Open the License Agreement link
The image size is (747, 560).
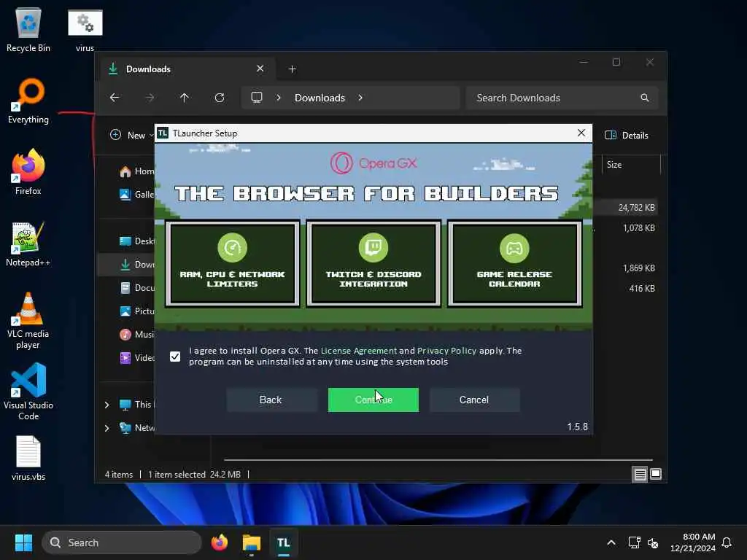pyautogui.click(x=358, y=351)
